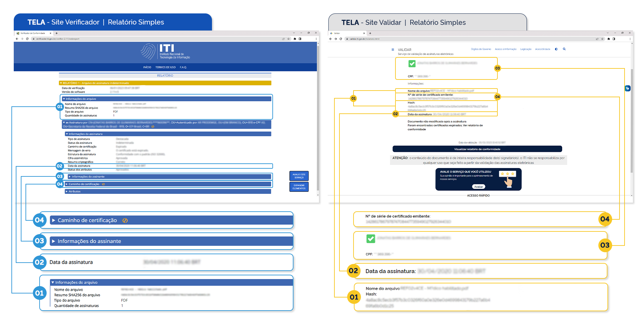Open extensions puzzle icon in Verificador browser
The image size is (644, 325).
295,39
